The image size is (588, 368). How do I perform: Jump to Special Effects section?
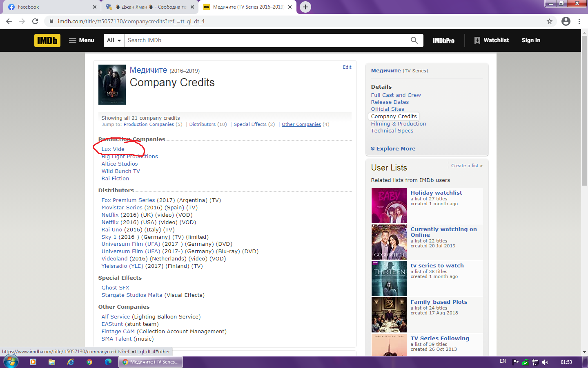pyautogui.click(x=250, y=124)
